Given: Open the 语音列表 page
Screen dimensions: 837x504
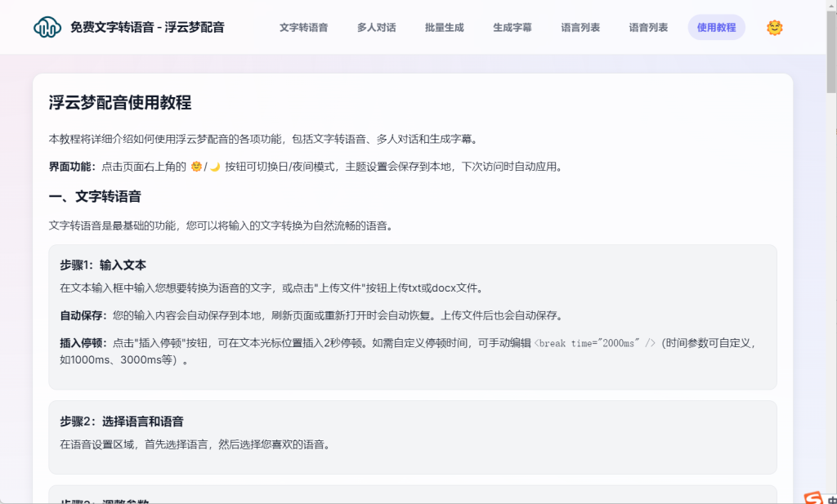Looking at the screenshot, I should coord(648,28).
